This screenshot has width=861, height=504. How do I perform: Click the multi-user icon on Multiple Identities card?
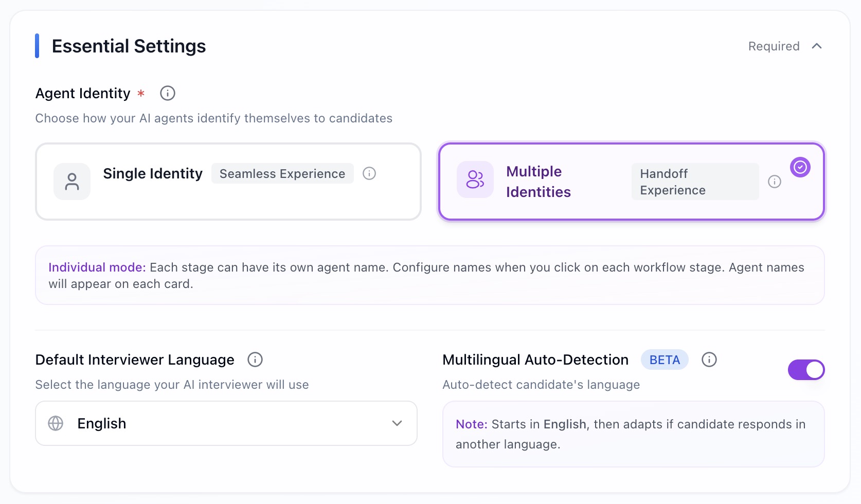point(475,179)
